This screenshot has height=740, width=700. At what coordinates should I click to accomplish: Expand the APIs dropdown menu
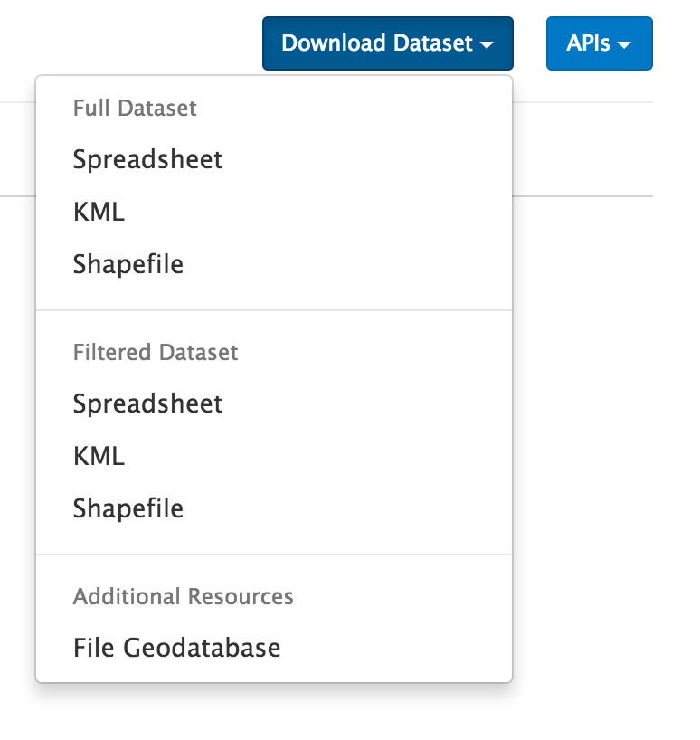[x=599, y=43]
